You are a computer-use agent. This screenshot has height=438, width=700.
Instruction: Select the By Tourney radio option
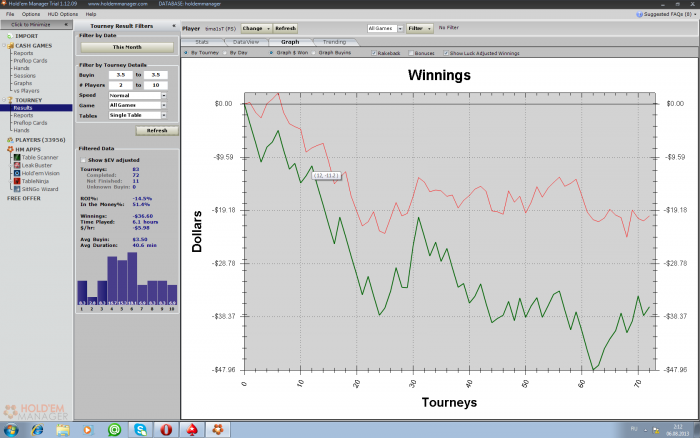186,53
